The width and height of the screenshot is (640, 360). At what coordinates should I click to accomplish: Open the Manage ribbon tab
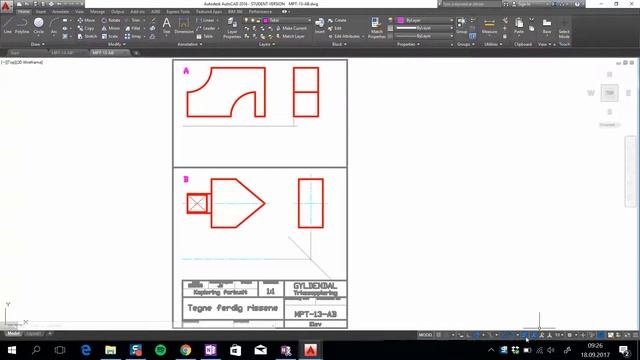tap(97, 12)
